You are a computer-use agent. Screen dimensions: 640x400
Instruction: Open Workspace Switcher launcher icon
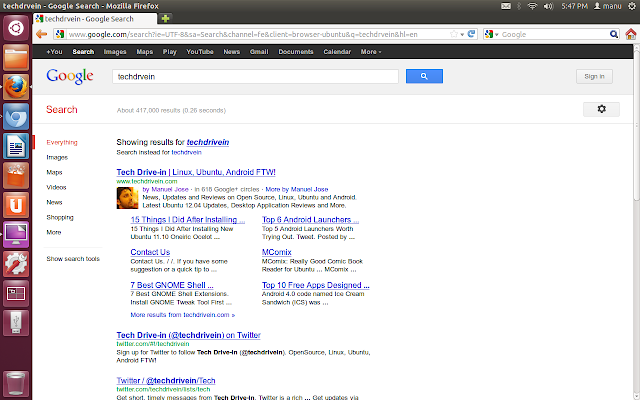[x=16, y=293]
